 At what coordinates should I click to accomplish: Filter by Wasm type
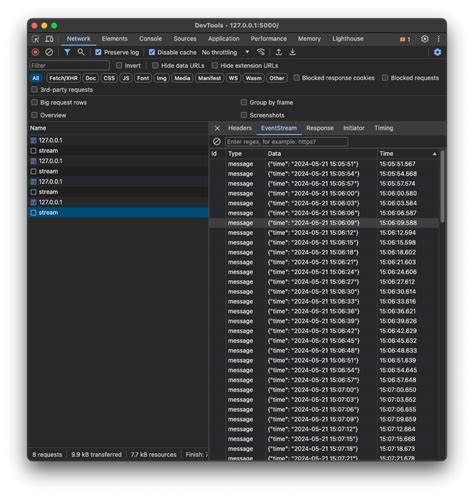coord(254,78)
